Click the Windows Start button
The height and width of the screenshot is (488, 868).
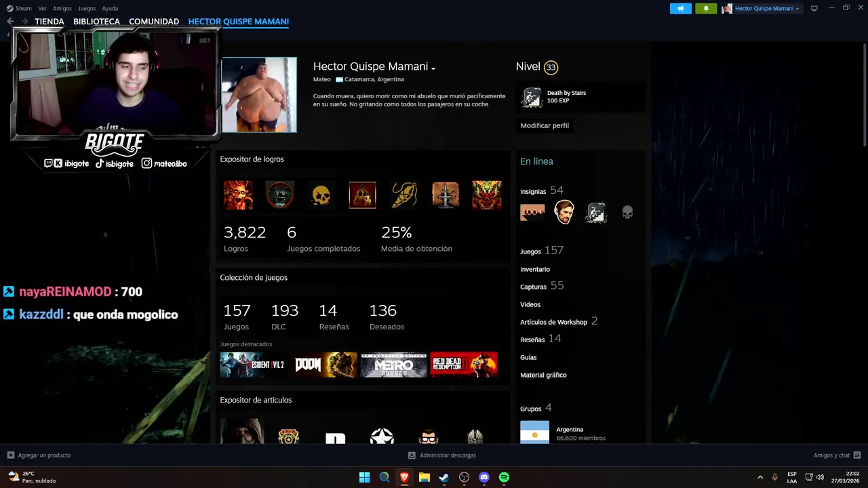click(364, 477)
